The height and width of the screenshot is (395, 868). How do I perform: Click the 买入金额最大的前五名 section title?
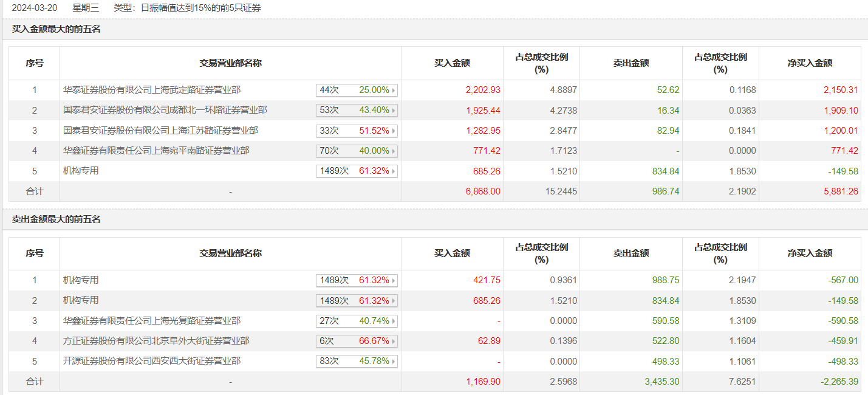click(56, 29)
